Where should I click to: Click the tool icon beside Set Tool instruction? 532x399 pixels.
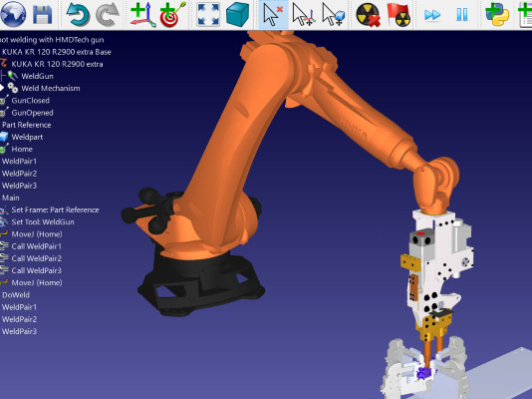click(x=4, y=222)
